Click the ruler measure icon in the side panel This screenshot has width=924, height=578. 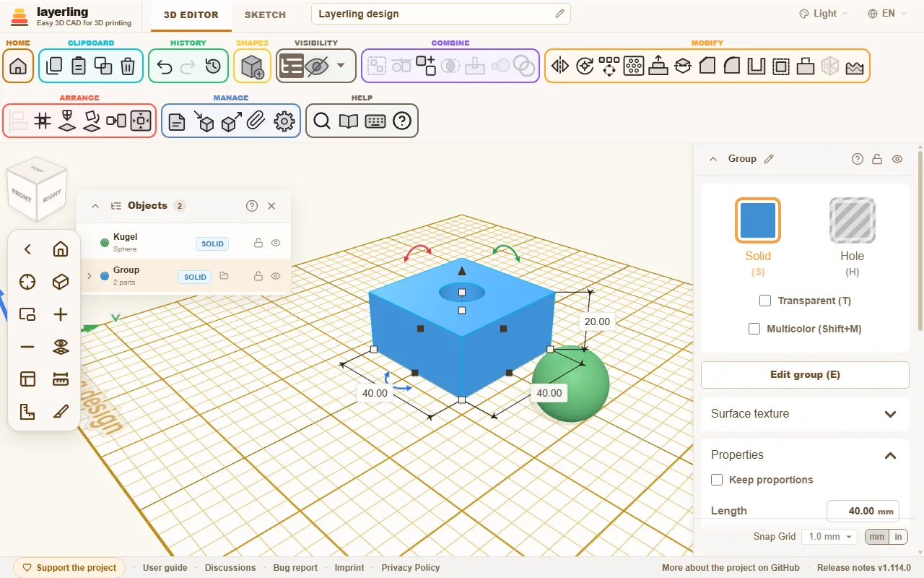pyautogui.click(x=61, y=379)
